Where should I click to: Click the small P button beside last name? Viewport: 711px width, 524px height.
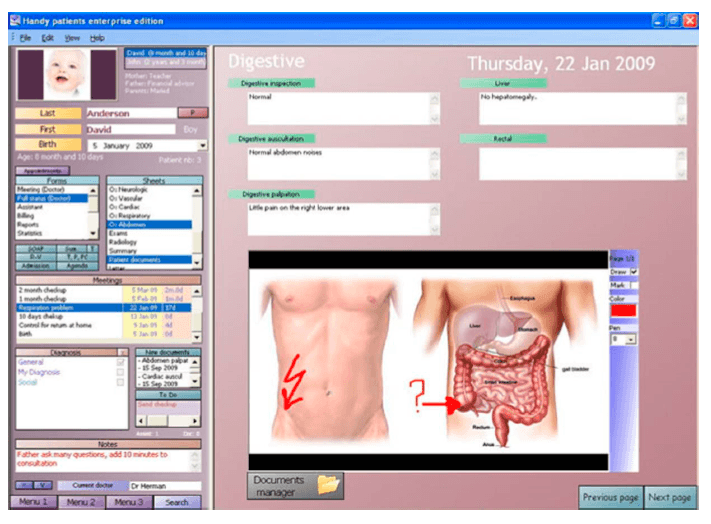tap(194, 113)
